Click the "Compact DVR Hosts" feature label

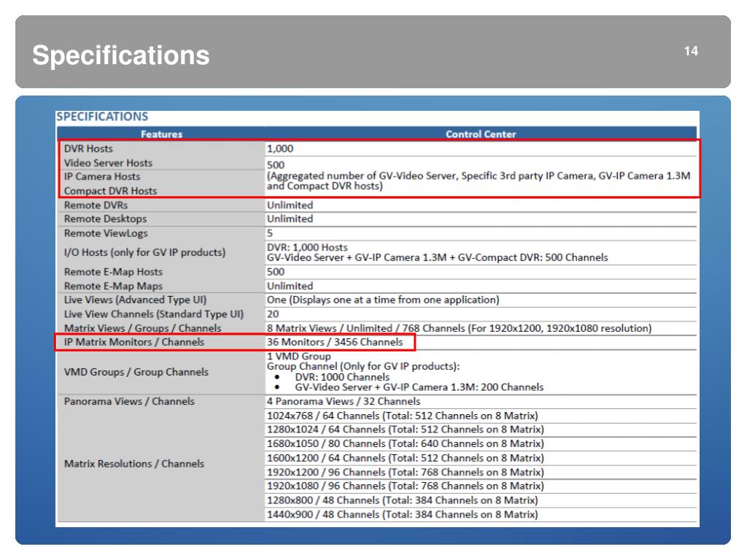click(111, 191)
